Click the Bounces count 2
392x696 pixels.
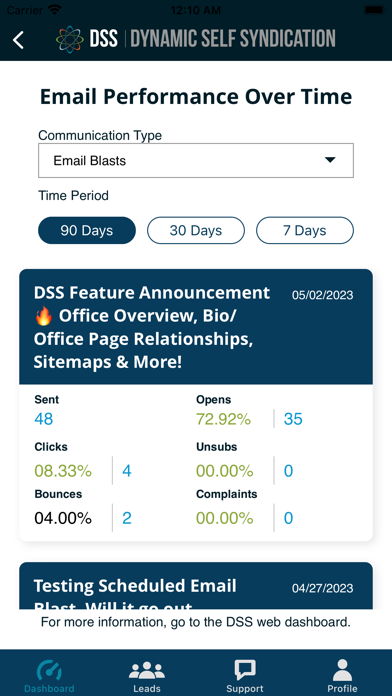[x=127, y=518]
